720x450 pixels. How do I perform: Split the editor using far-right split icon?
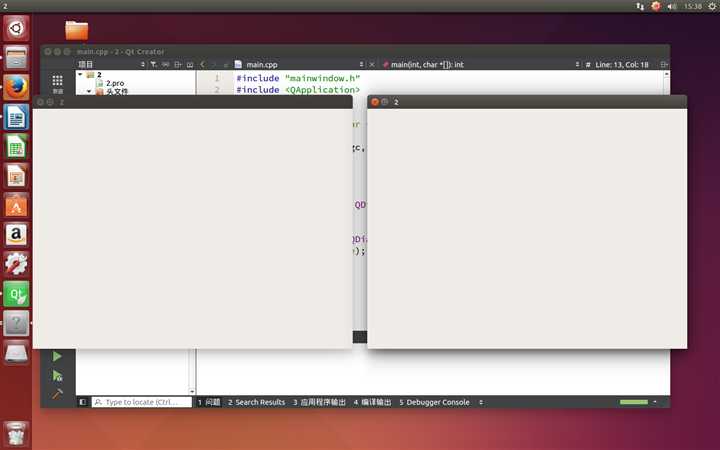tap(664, 65)
